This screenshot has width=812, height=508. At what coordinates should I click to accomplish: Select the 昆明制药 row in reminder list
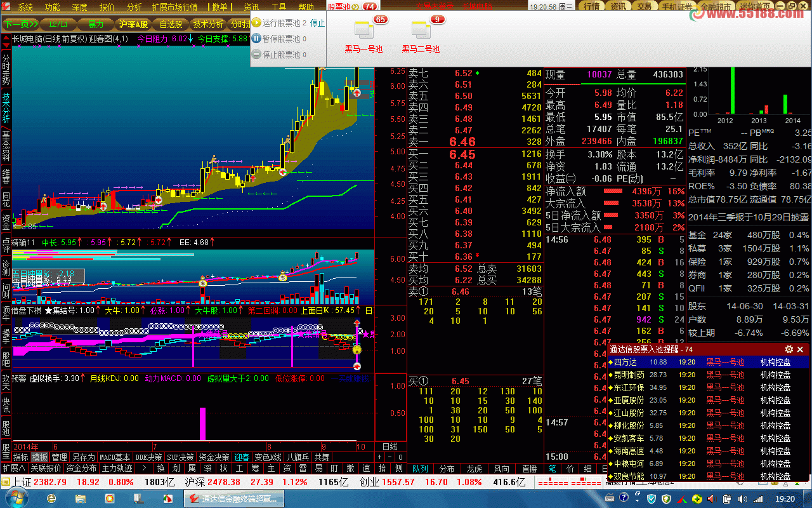point(709,375)
